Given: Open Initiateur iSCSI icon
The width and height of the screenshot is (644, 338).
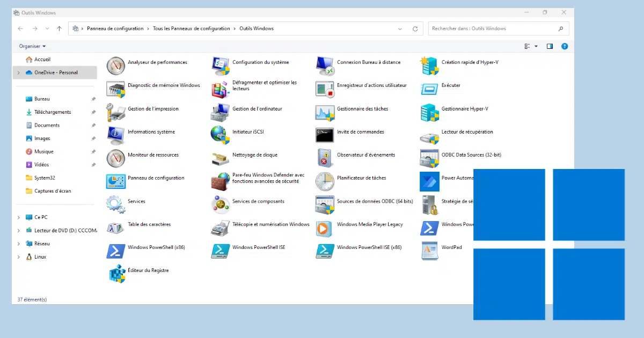Looking at the screenshot, I should (x=220, y=135).
